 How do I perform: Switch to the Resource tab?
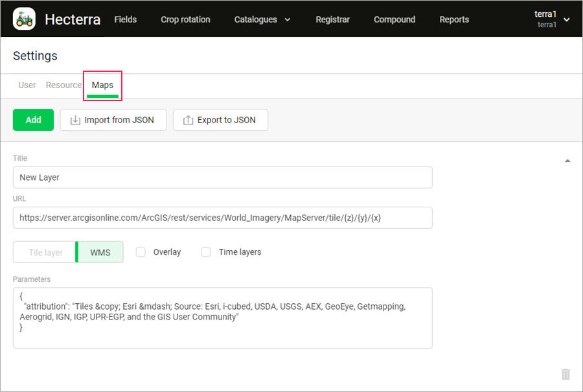pyautogui.click(x=63, y=85)
